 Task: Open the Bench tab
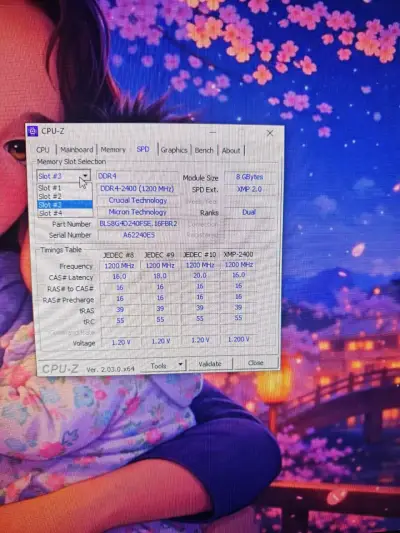(204, 150)
